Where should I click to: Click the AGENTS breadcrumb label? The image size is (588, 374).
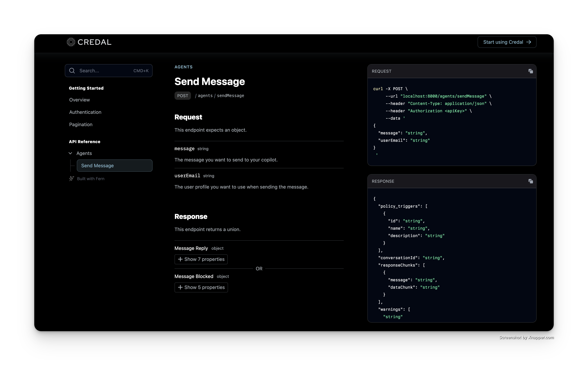pos(183,67)
